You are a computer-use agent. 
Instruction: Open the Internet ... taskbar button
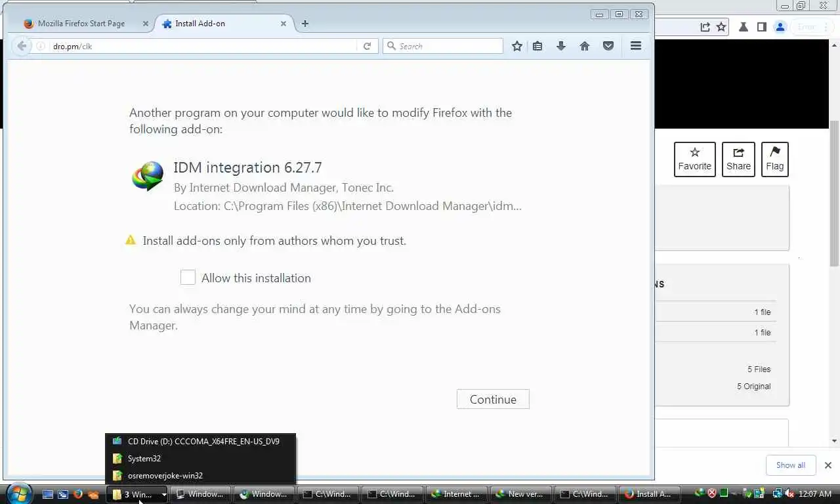point(456,494)
